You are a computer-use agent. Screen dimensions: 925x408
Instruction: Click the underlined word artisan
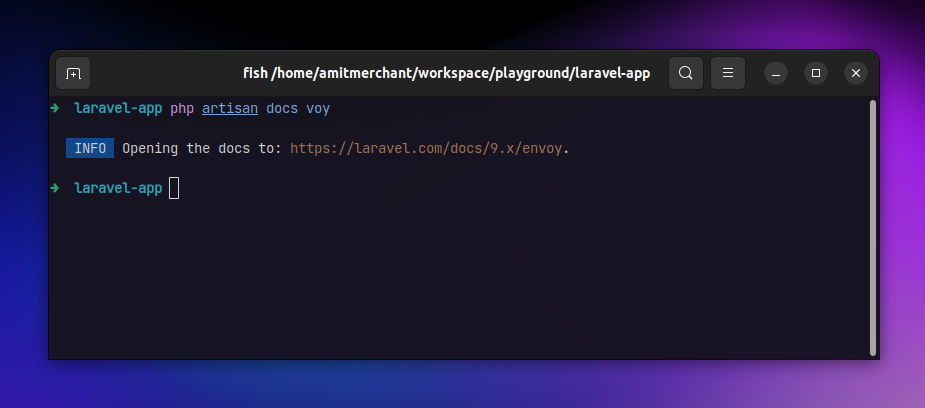pos(230,108)
